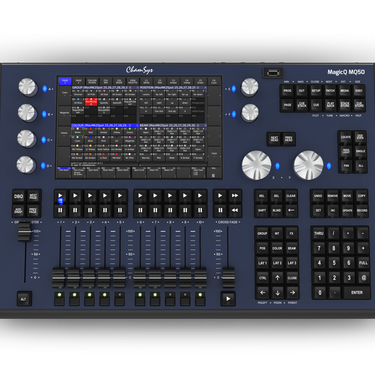This screenshot has width=375, height=375.
Task: Click the PREV HEAD button
Action: pyautogui.click(x=289, y=139)
